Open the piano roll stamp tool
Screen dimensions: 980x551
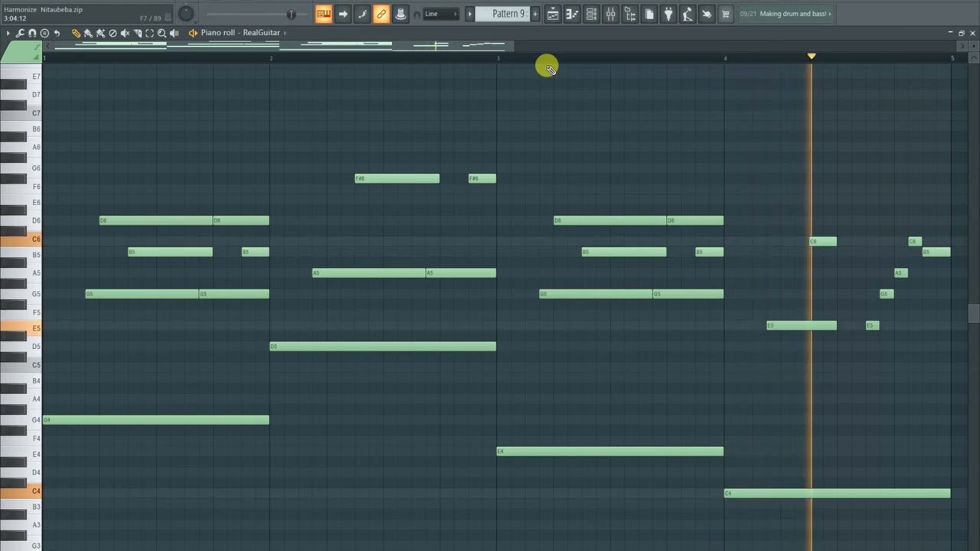(x=44, y=33)
